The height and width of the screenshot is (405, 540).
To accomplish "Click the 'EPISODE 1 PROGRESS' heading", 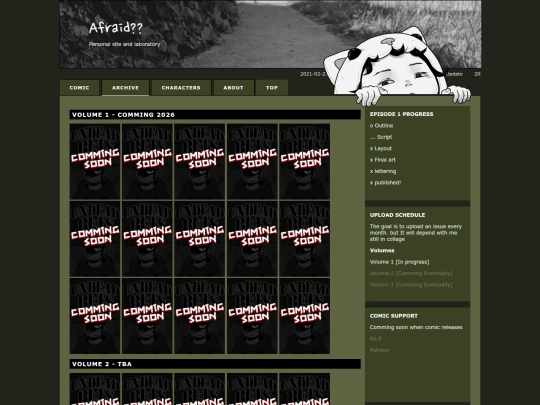I will point(402,114).
